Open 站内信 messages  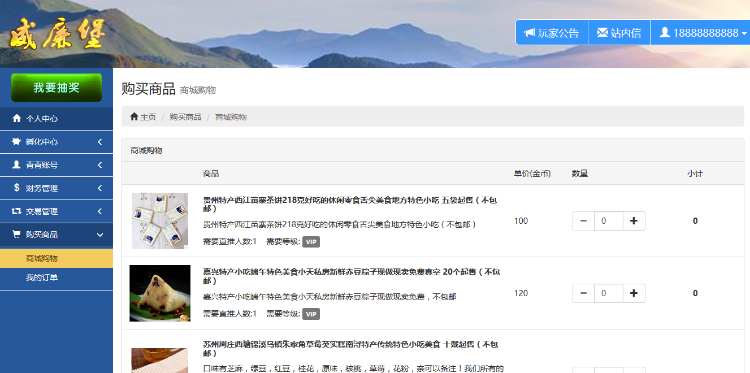click(x=619, y=33)
